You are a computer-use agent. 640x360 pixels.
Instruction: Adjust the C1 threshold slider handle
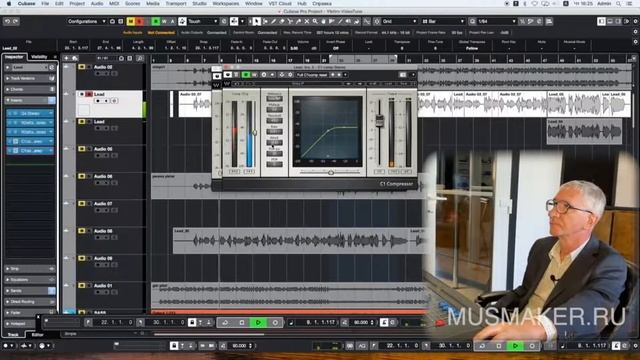coord(254,132)
